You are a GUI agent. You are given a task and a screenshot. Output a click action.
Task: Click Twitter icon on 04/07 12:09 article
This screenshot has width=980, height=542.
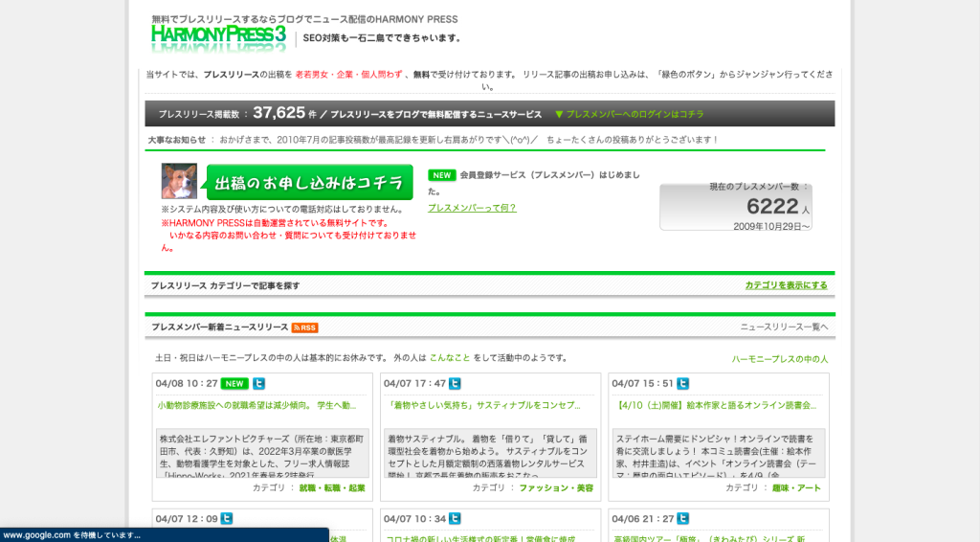click(227, 519)
